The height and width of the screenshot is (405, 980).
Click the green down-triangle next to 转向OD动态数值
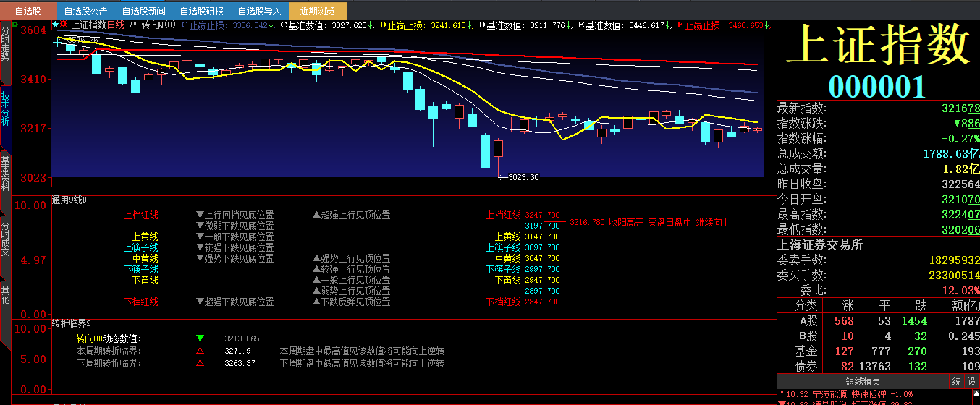pyautogui.click(x=200, y=338)
